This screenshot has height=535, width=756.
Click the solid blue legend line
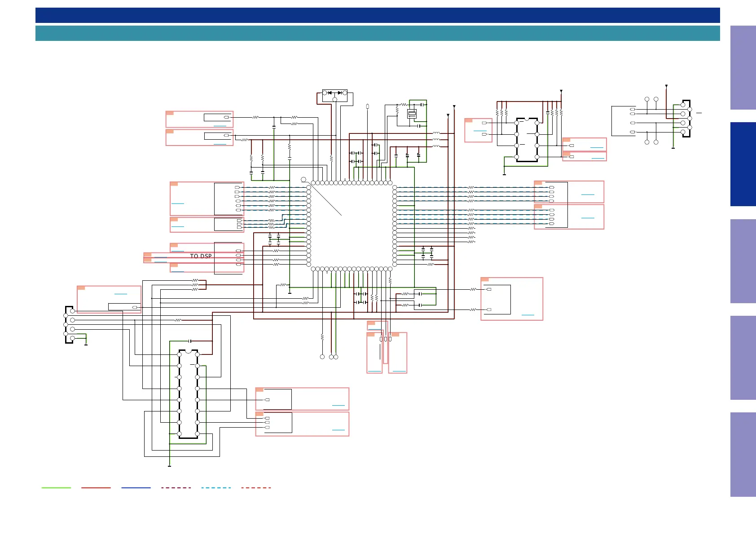136,488
